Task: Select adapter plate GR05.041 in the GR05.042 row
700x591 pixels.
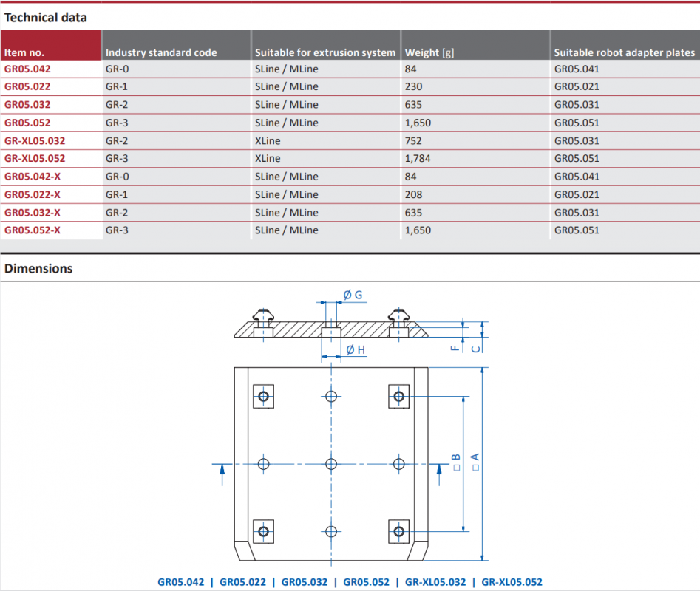Action: point(577,69)
